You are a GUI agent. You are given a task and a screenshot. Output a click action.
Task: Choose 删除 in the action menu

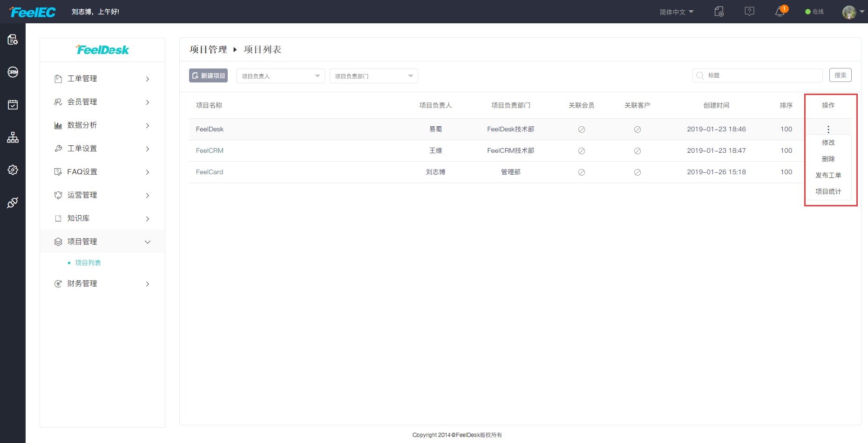tap(828, 159)
